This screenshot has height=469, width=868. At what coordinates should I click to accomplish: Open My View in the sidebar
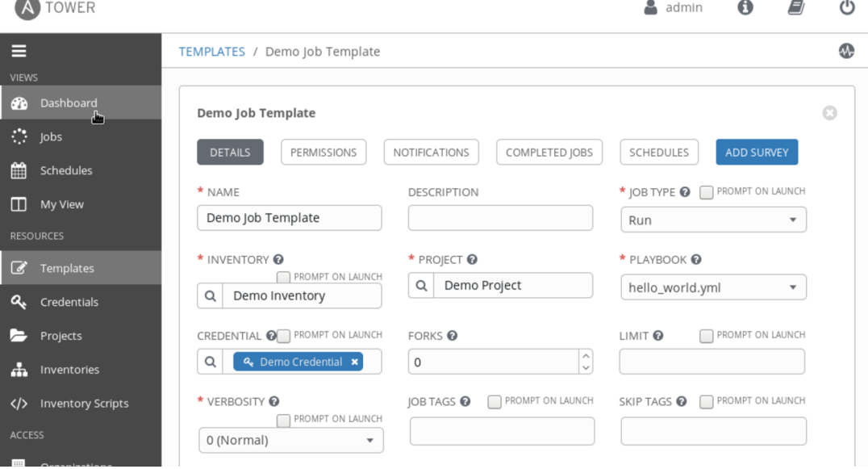pyautogui.click(x=81, y=204)
